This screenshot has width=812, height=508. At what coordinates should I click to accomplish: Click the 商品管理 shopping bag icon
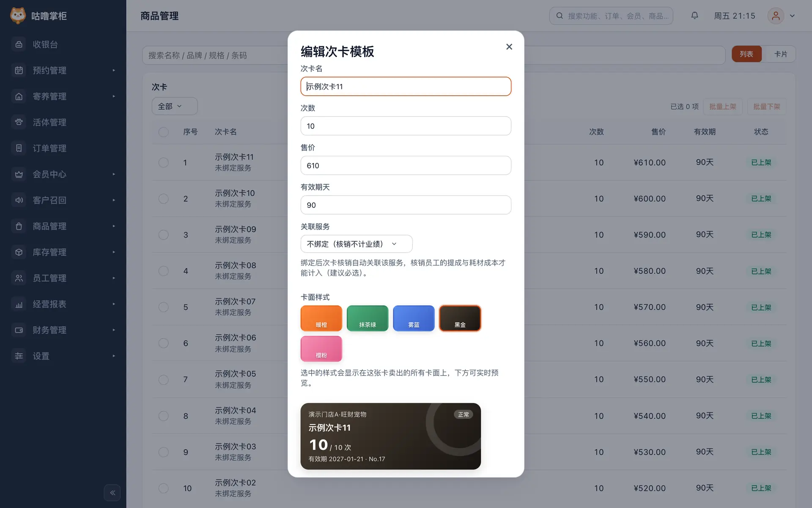19,226
